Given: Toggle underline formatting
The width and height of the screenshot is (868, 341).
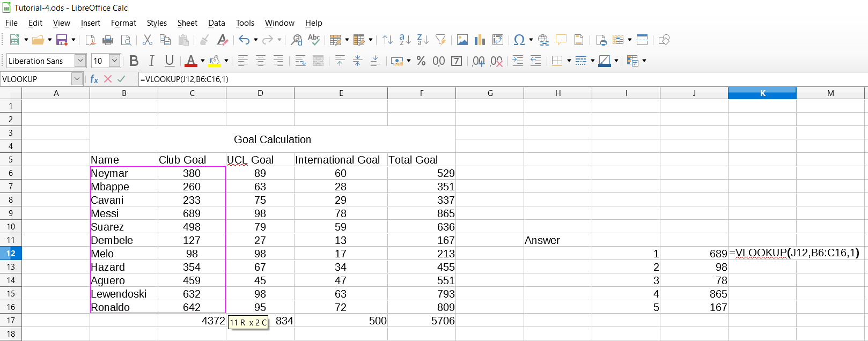Looking at the screenshot, I should pyautogui.click(x=170, y=61).
